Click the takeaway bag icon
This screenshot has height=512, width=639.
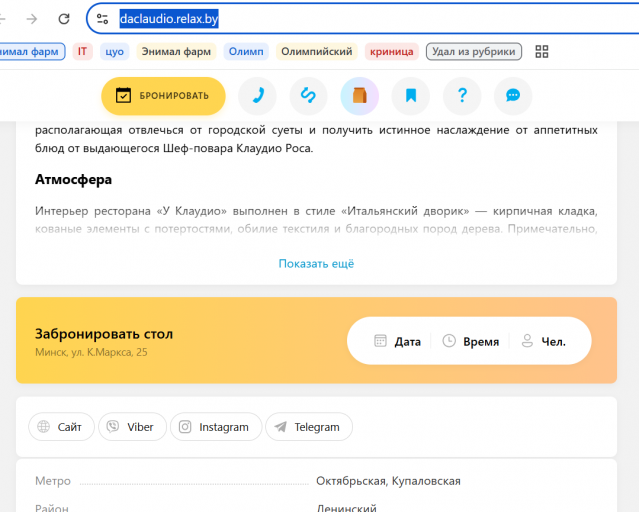[359, 96]
